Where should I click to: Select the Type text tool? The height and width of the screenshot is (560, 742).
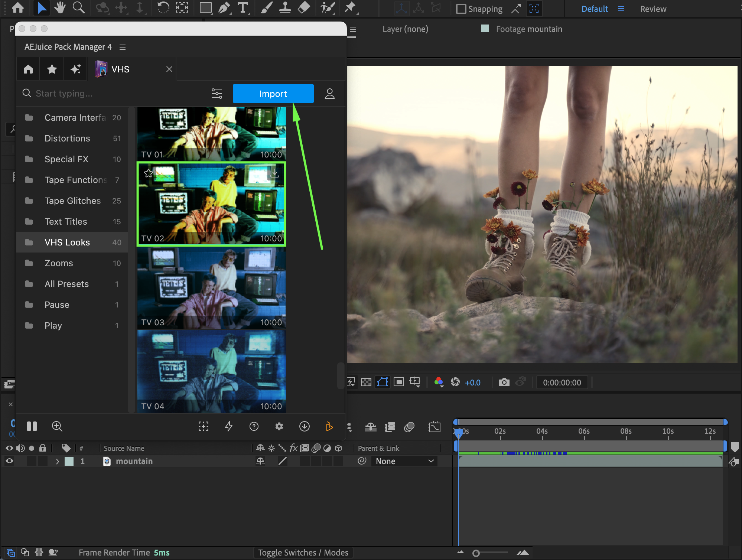tap(243, 8)
